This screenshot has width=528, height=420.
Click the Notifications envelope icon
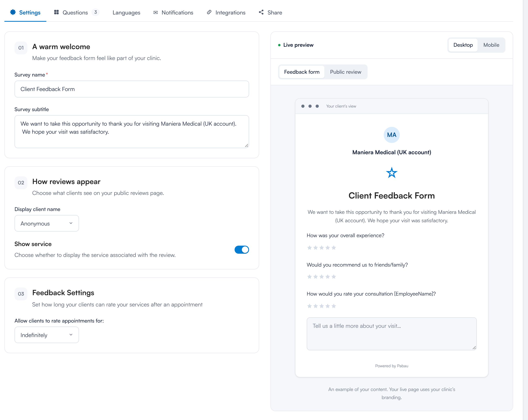click(x=156, y=12)
